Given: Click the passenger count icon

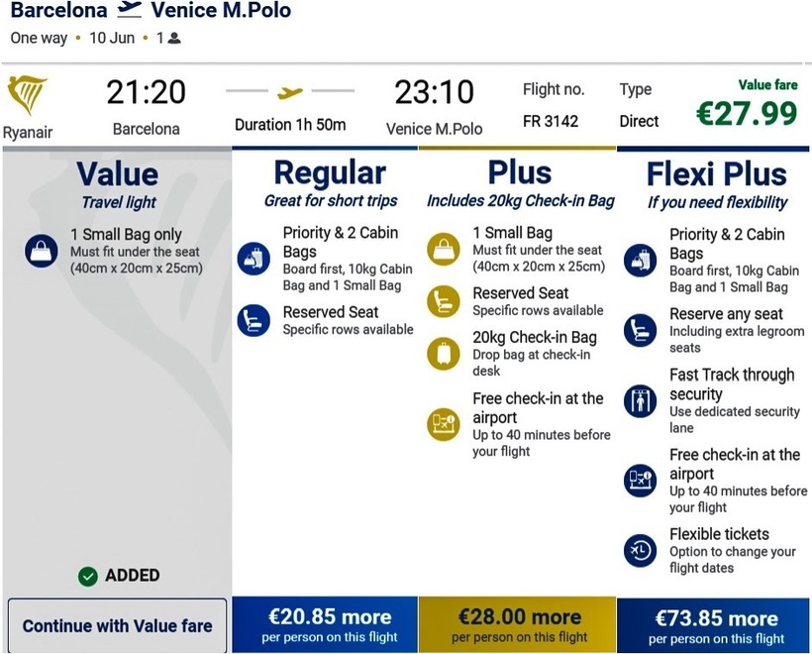Looking at the screenshot, I should click(174, 39).
